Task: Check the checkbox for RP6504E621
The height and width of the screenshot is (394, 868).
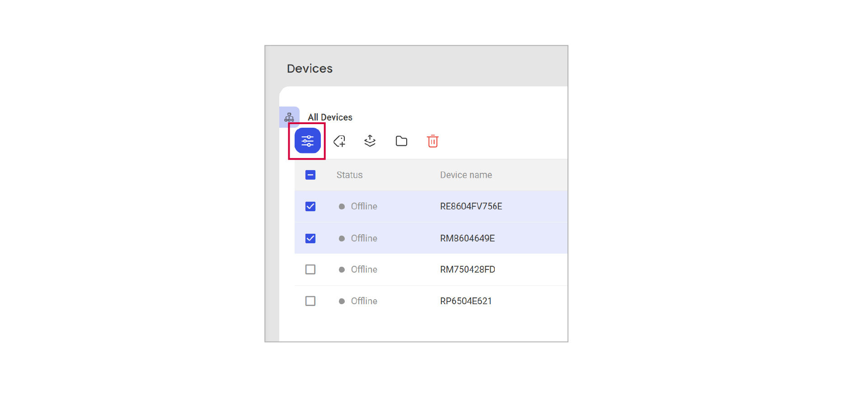Action: coord(310,301)
